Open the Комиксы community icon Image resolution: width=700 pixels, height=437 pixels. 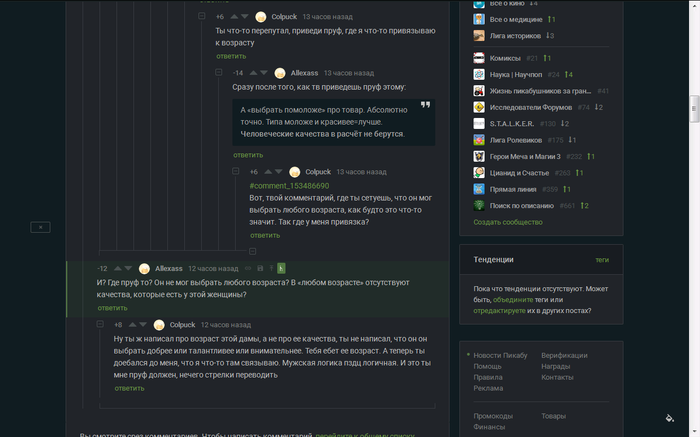pyautogui.click(x=480, y=58)
